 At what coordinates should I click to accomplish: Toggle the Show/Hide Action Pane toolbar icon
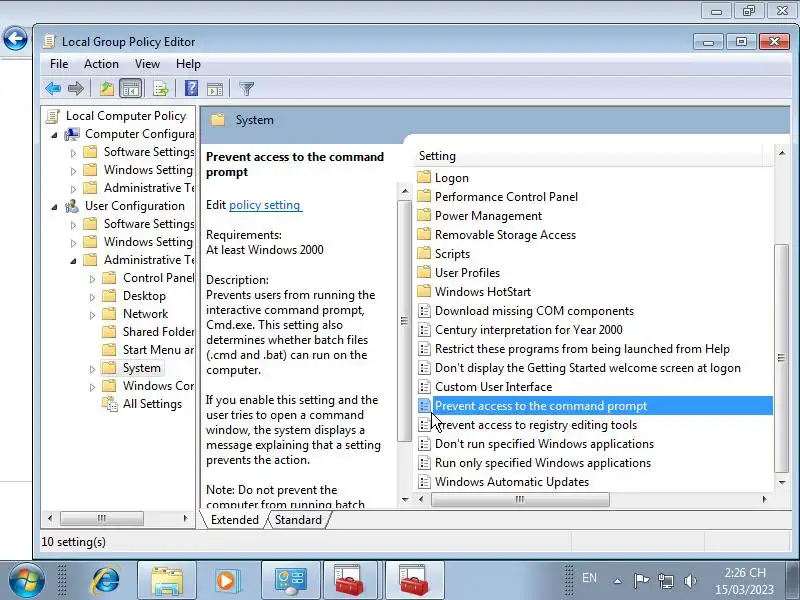click(215, 89)
